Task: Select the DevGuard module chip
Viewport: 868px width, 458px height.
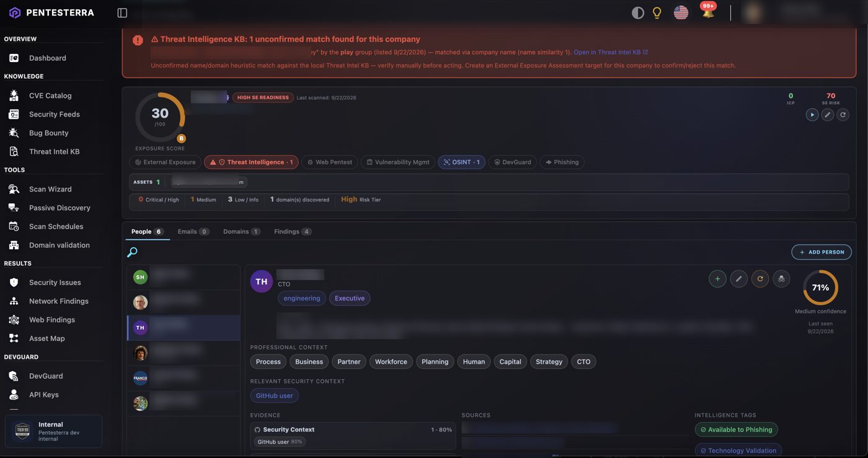Action: tap(512, 162)
